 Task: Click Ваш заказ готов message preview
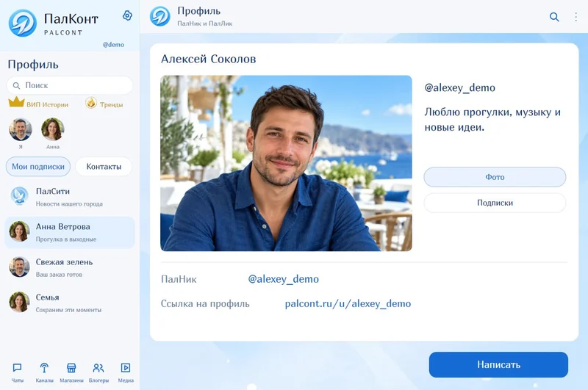click(59, 275)
